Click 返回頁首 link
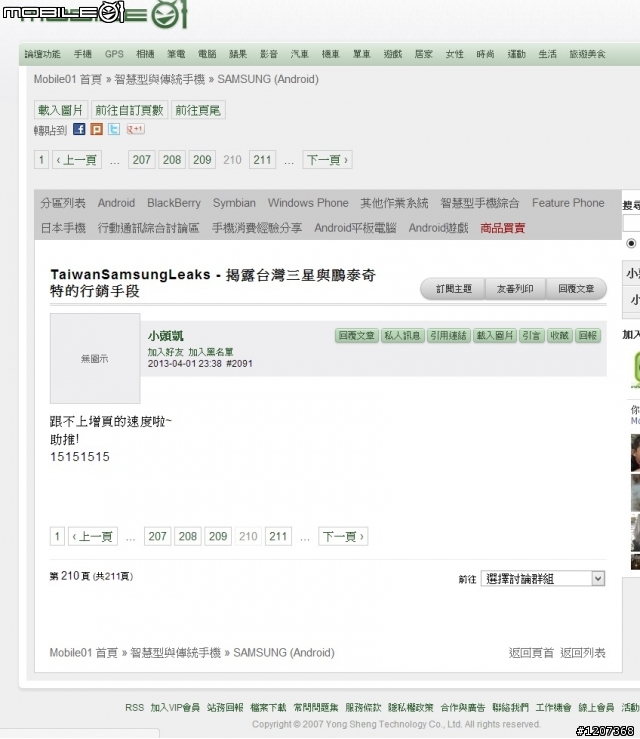 [531, 653]
